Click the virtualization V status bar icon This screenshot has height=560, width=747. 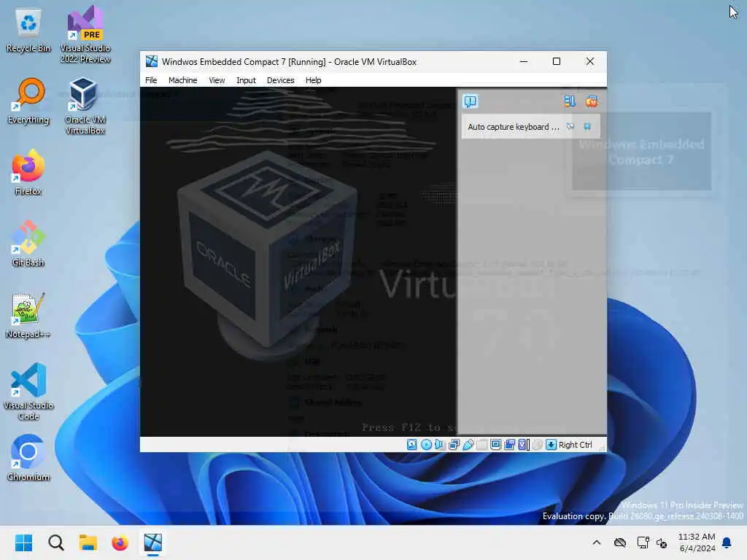[524, 445]
